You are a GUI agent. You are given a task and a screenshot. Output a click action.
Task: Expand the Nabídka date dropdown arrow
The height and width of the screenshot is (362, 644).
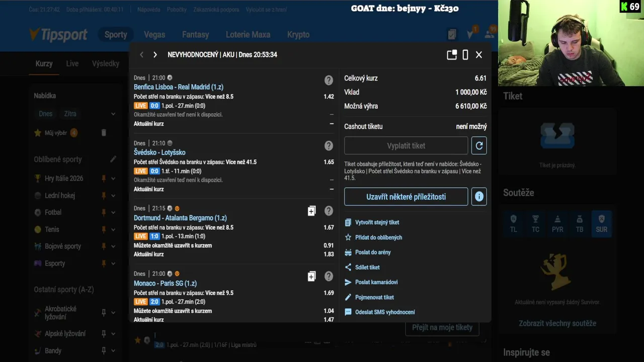tap(113, 114)
